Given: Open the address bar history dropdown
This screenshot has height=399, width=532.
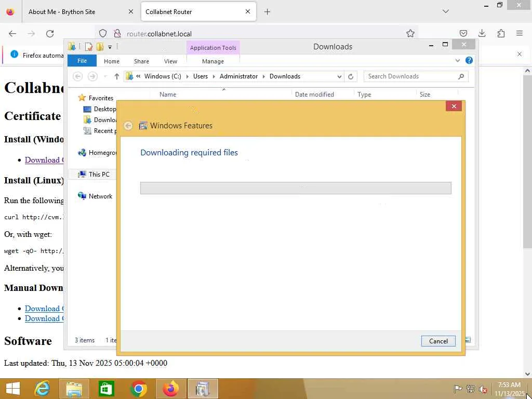Looking at the screenshot, I should coord(339,77).
